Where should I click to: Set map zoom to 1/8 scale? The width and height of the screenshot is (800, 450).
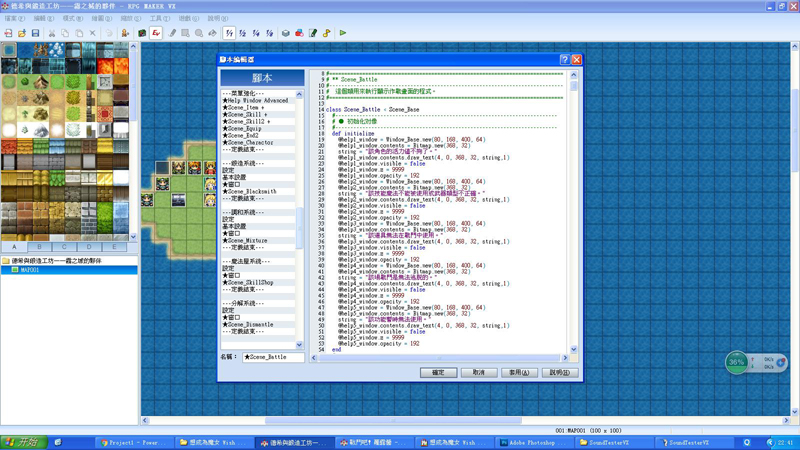269,33
